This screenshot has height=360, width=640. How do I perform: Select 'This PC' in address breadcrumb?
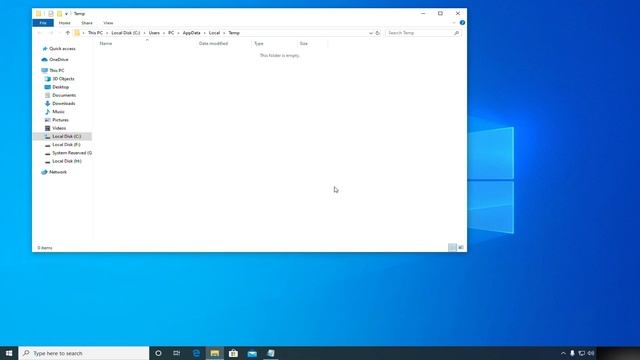(x=95, y=33)
